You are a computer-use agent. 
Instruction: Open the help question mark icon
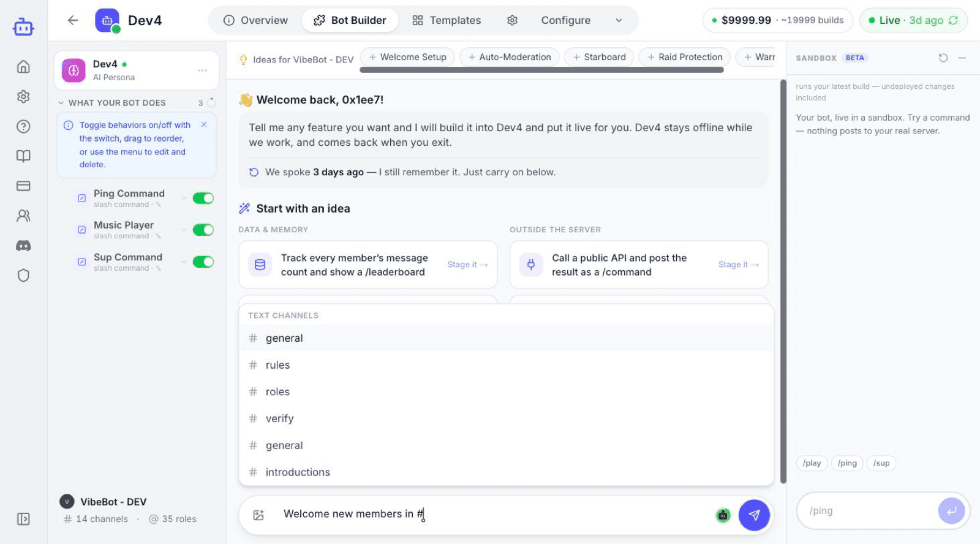tap(23, 126)
